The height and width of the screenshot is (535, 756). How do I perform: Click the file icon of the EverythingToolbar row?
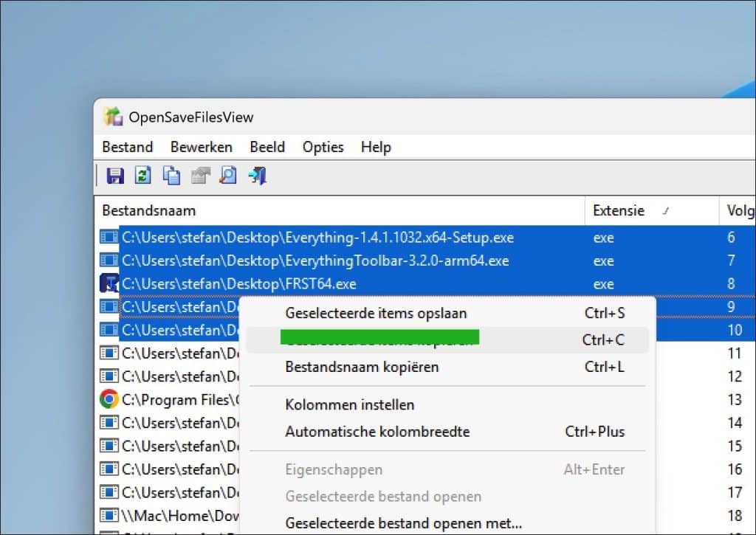point(109,260)
